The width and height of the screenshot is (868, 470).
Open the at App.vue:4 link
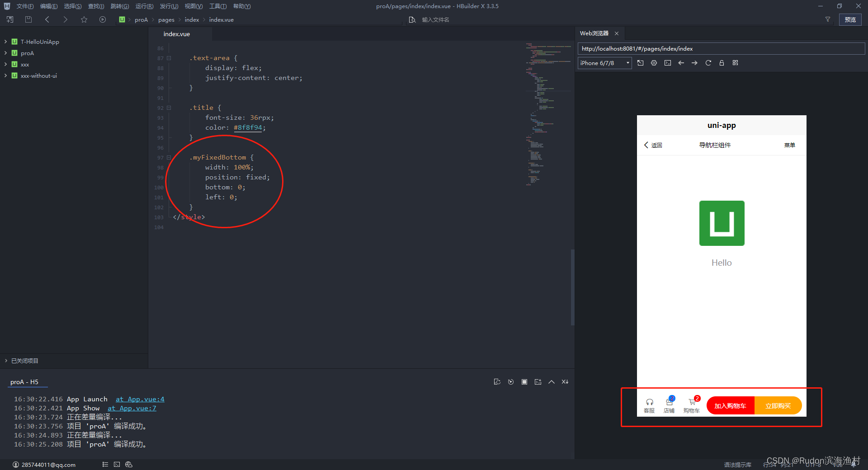coord(140,399)
